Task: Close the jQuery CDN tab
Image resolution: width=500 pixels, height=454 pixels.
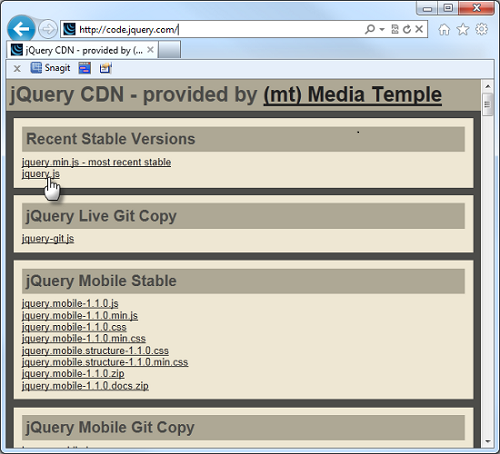Action: tap(150, 50)
